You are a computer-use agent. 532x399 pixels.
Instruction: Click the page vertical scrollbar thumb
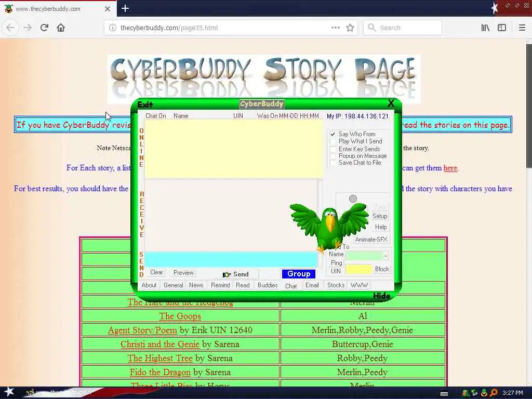tap(528, 105)
